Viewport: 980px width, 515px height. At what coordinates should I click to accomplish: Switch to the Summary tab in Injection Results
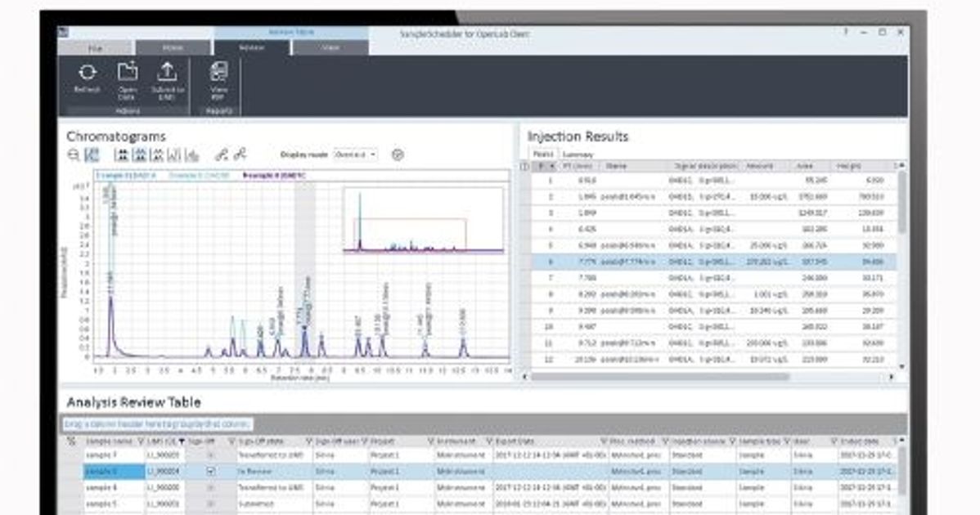[578, 153]
